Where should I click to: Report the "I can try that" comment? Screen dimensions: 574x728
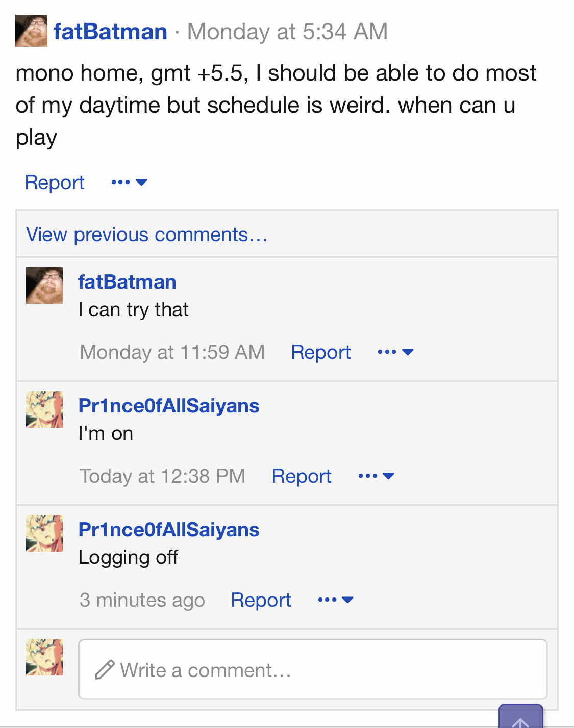(321, 352)
